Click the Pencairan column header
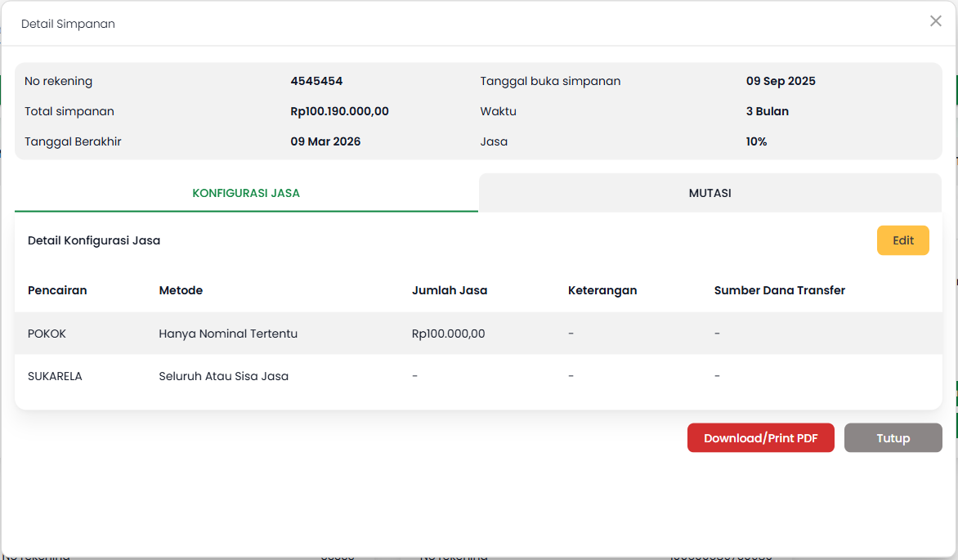Screen dimensions: 958x560 pyautogui.click(x=57, y=290)
